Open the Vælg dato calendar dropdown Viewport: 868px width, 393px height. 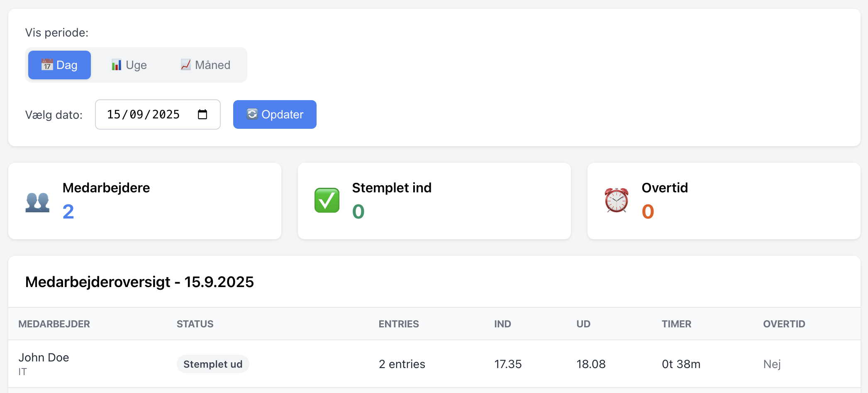[203, 114]
